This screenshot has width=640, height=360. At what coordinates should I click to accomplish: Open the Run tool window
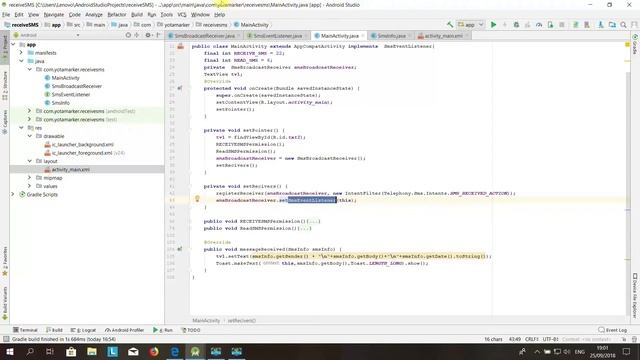click(162, 330)
